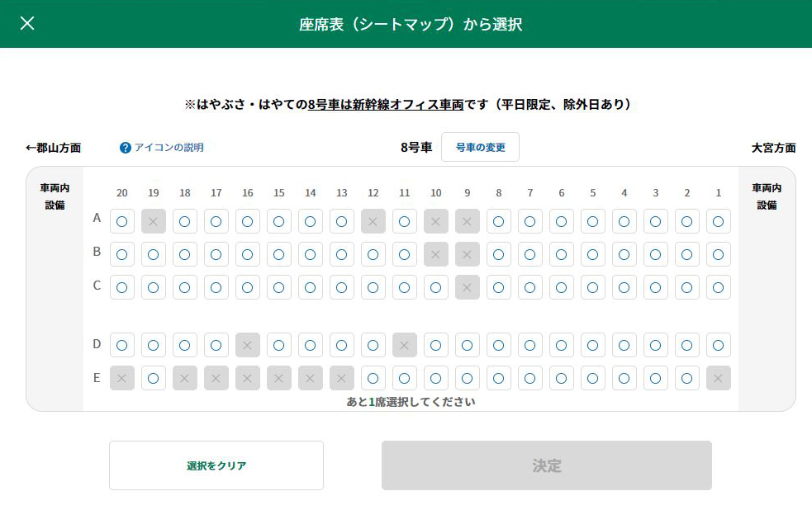The image size is (812, 510).
Task: Select seat 10C in row C
Action: [x=436, y=287]
